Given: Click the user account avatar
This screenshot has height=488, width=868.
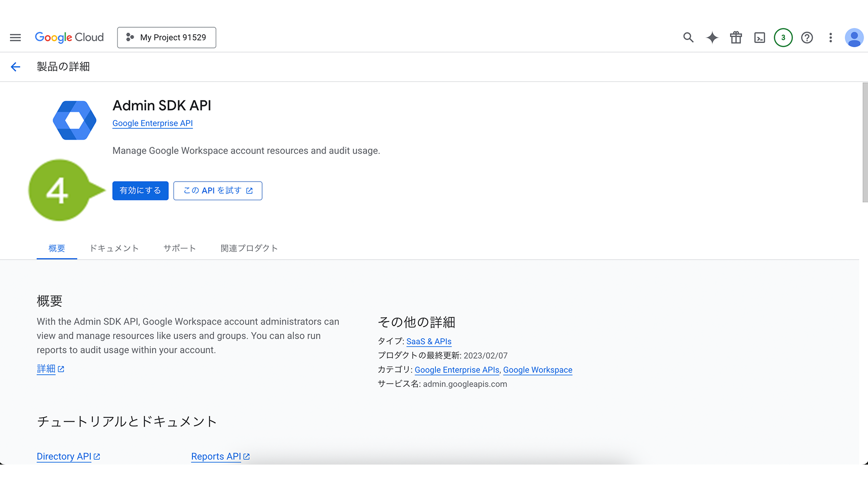Looking at the screenshot, I should pyautogui.click(x=854, y=38).
